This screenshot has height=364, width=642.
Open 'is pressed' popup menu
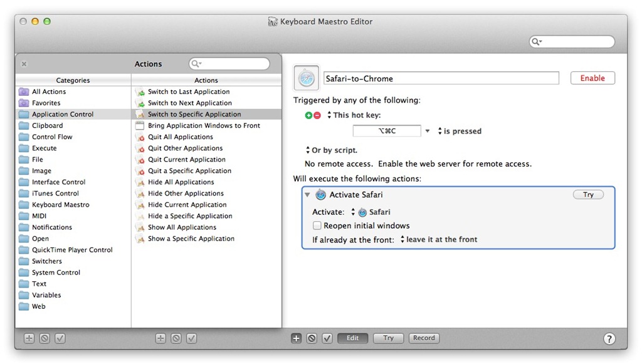tap(459, 132)
